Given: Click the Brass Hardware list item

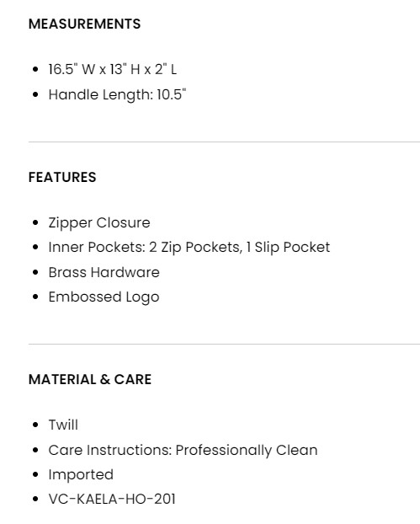Looking at the screenshot, I should (x=104, y=272).
